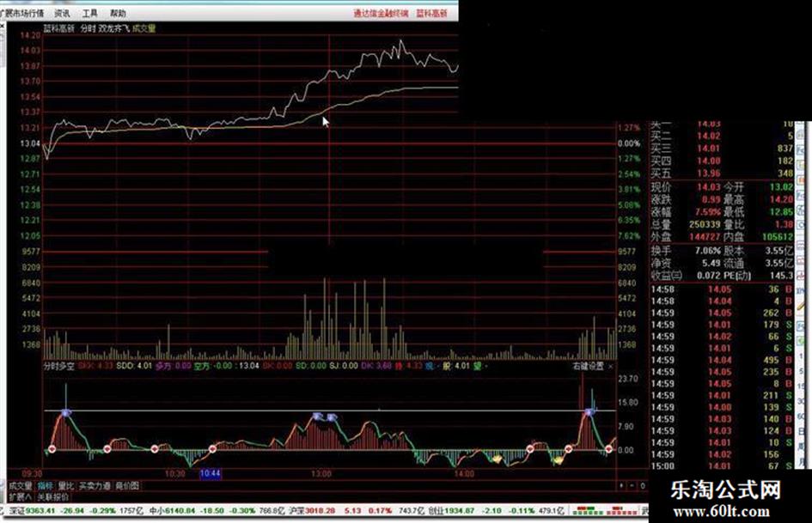The image size is (812, 523).
Task: Open the 帮助 menu
Action: click(x=118, y=13)
